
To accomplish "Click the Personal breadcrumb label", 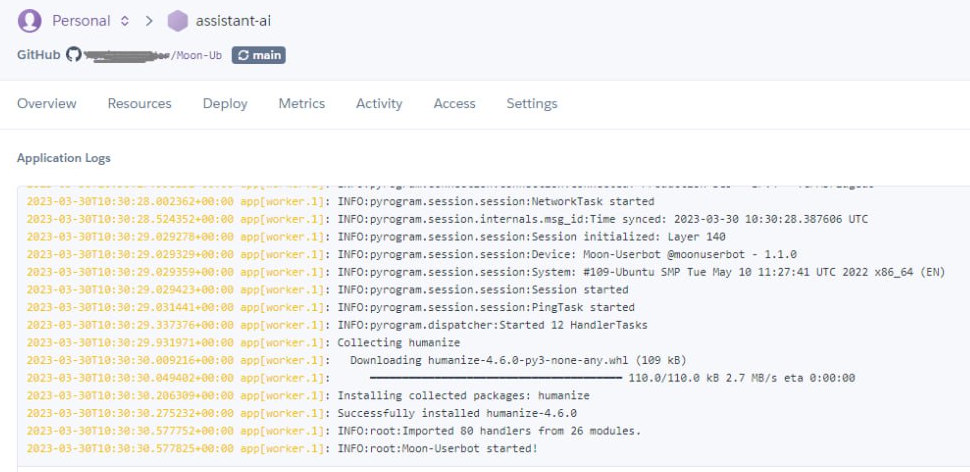I will (81, 21).
